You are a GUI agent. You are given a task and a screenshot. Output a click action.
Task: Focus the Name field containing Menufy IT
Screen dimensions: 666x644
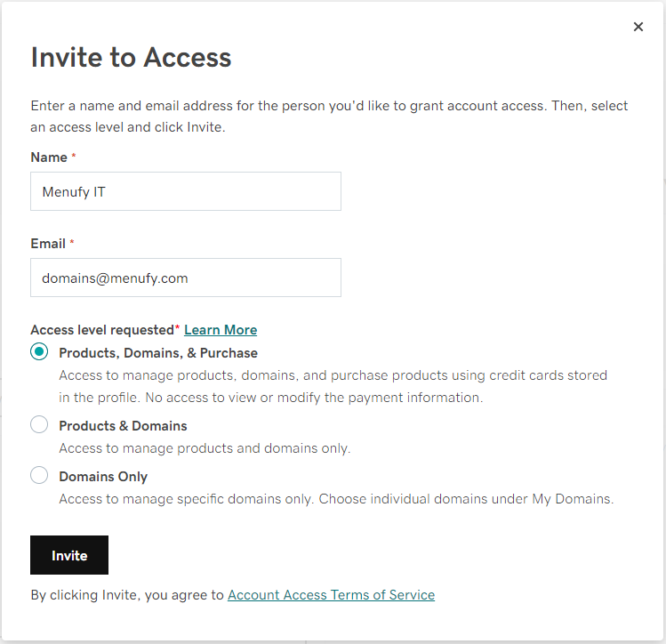click(186, 191)
